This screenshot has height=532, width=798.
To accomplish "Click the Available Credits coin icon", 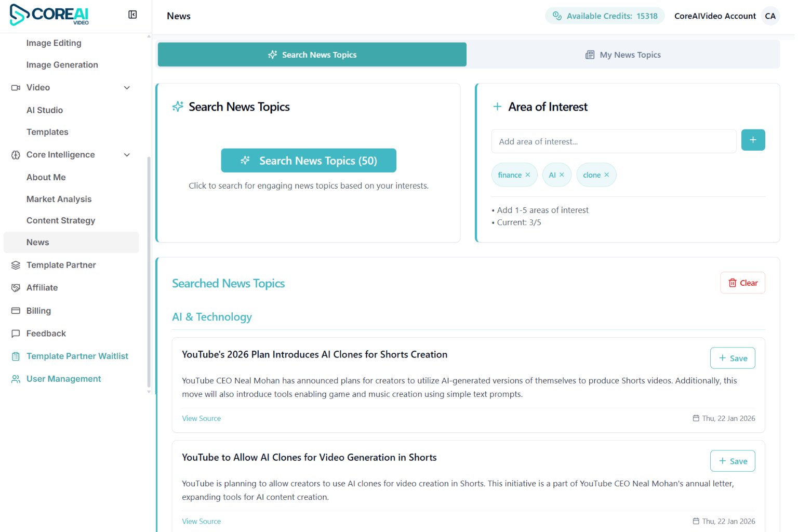I will (x=557, y=16).
